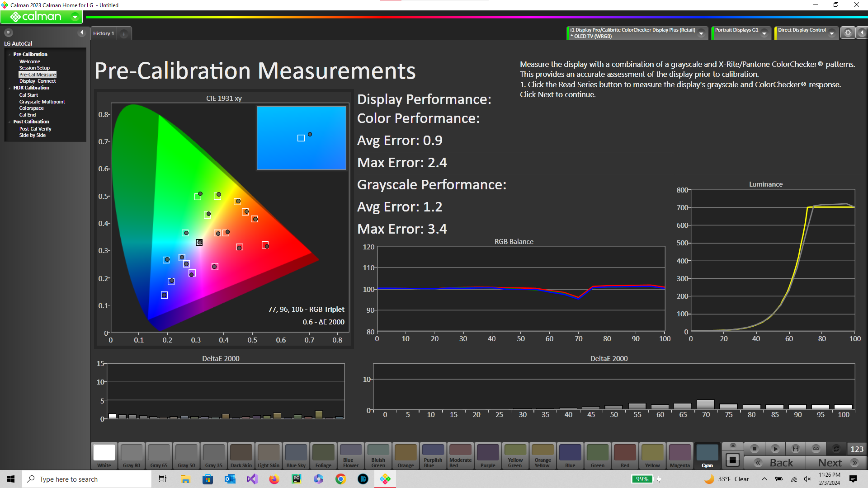Select the Blue Sky color patch
The image size is (868, 488).
click(296, 455)
